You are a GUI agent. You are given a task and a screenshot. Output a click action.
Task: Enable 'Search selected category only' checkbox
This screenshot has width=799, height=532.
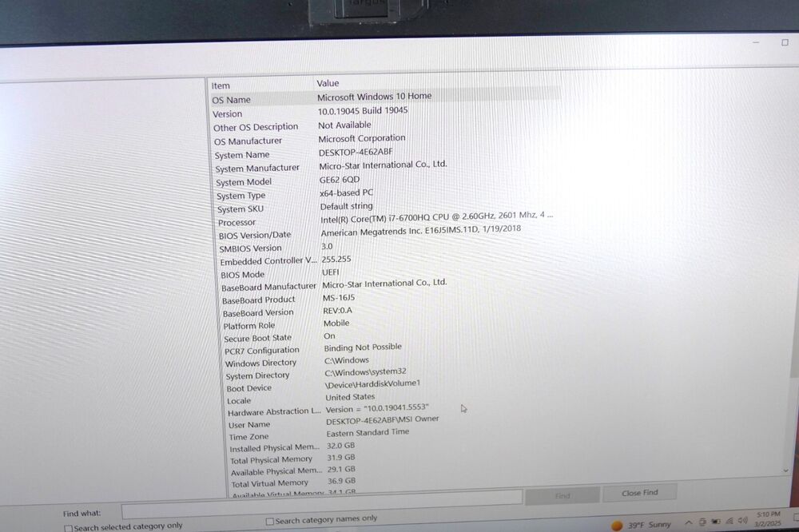68,528
